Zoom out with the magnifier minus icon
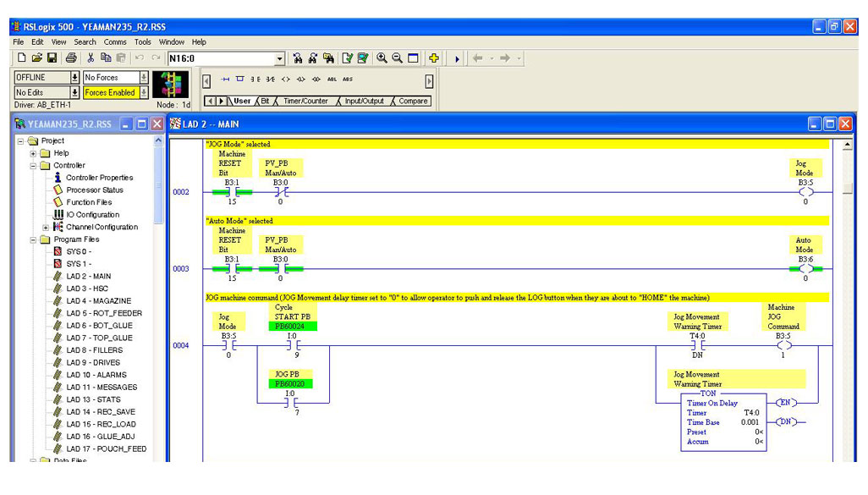 tap(397, 58)
